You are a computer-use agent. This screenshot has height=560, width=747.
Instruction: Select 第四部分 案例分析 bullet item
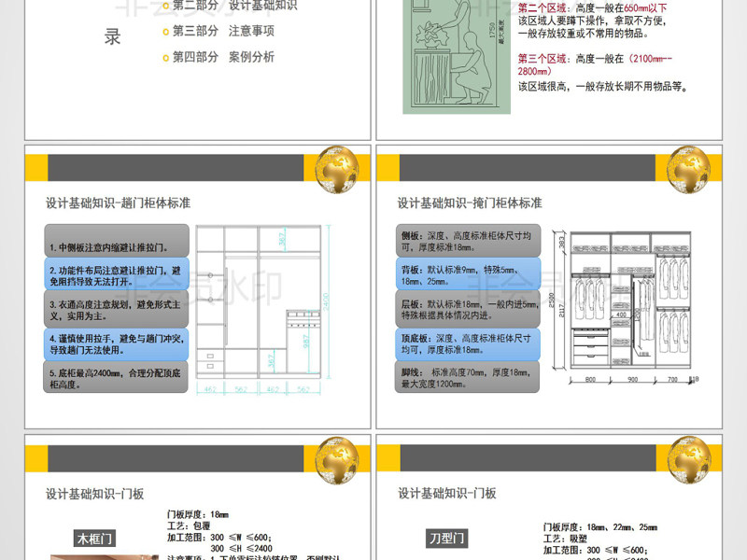(218, 57)
